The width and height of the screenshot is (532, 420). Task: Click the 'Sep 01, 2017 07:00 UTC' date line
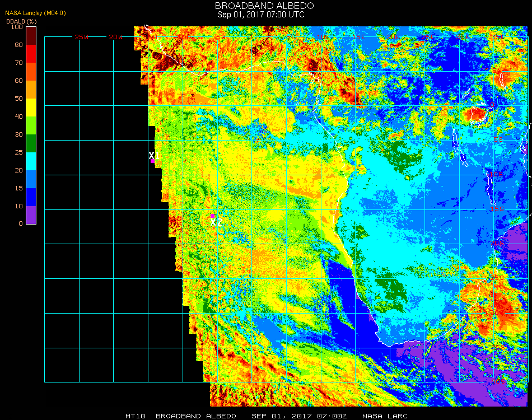coord(261,15)
